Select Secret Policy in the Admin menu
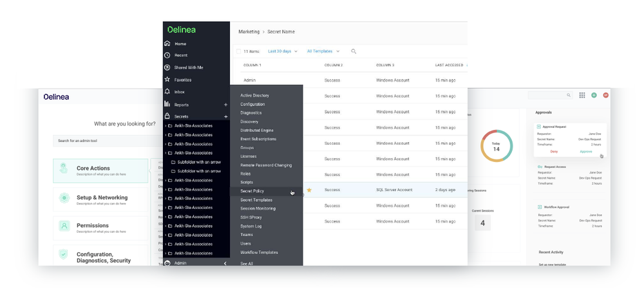The image size is (644, 299). pyautogui.click(x=252, y=191)
